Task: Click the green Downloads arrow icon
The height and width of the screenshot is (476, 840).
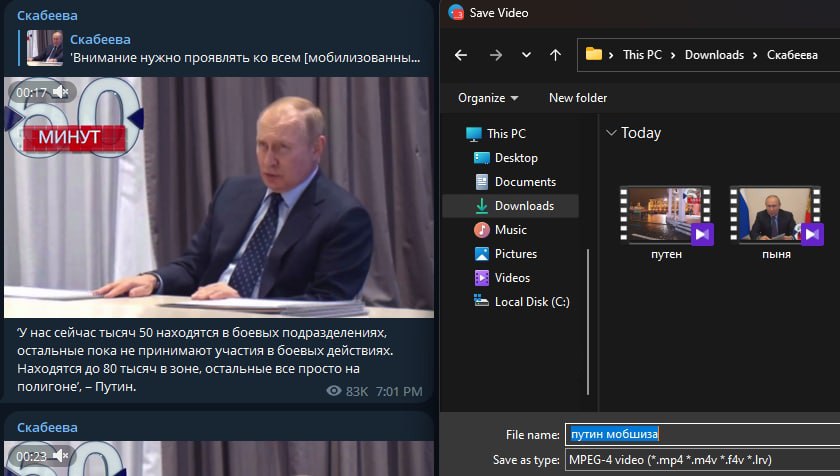Action: tap(482, 206)
